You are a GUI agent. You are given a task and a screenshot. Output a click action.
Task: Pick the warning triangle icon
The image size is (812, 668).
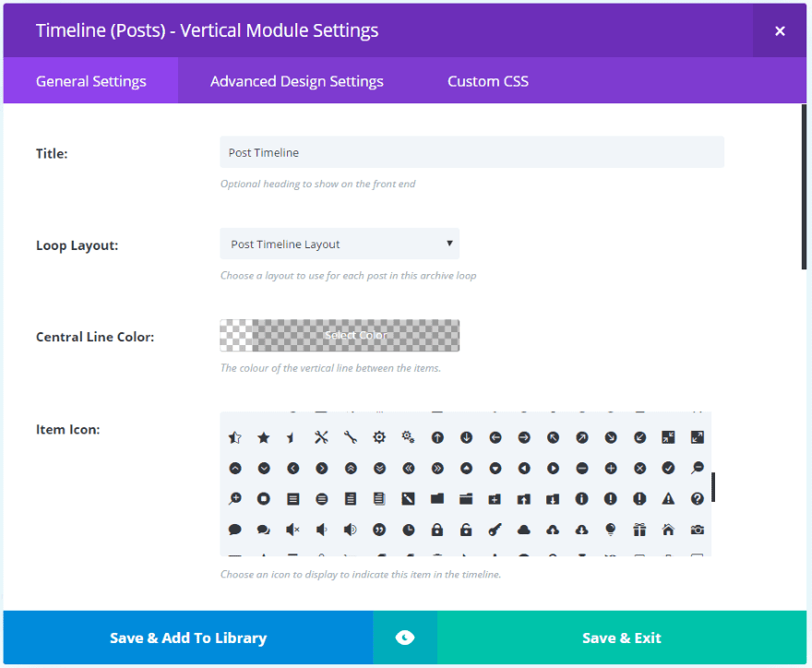click(668, 498)
